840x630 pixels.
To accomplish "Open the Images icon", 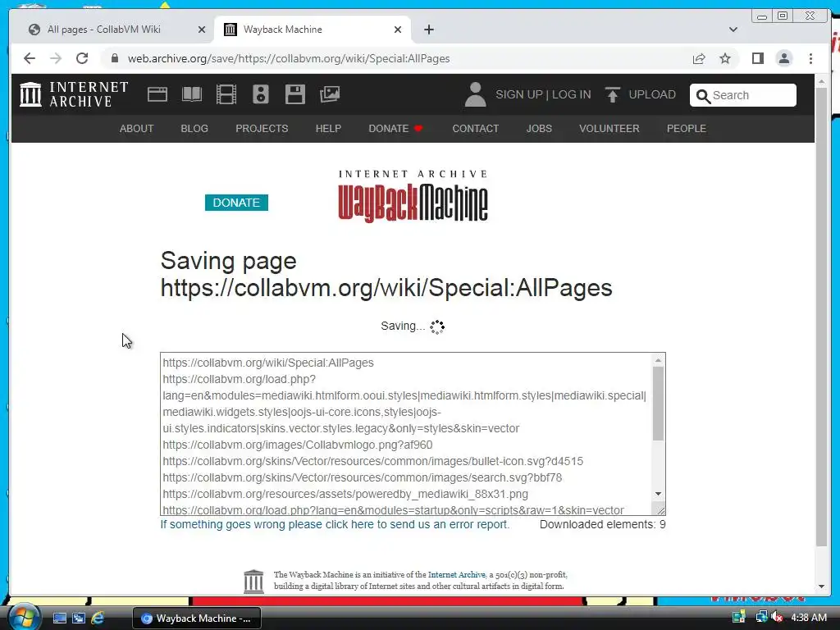I will pyautogui.click(x=330, y=94).
